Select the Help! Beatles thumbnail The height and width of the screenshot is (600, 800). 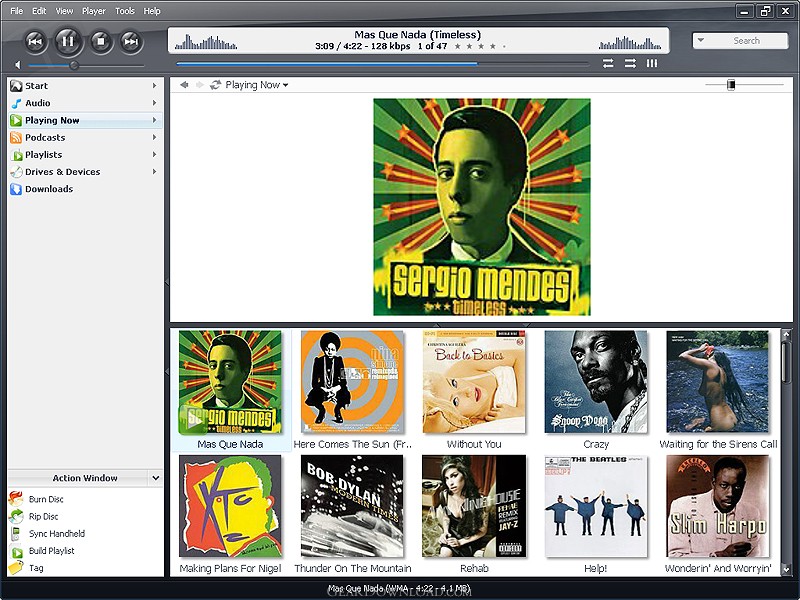pos(596,506)
